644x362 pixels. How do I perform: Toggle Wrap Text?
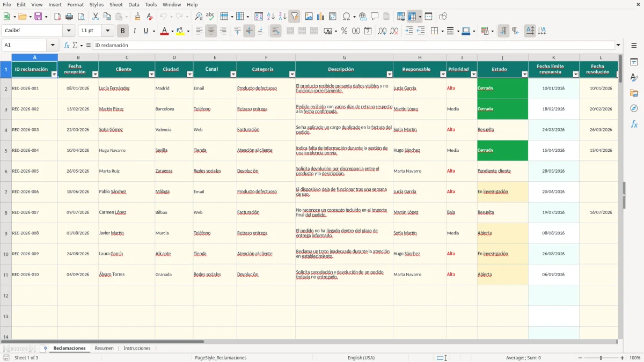(x=275, y=31)
